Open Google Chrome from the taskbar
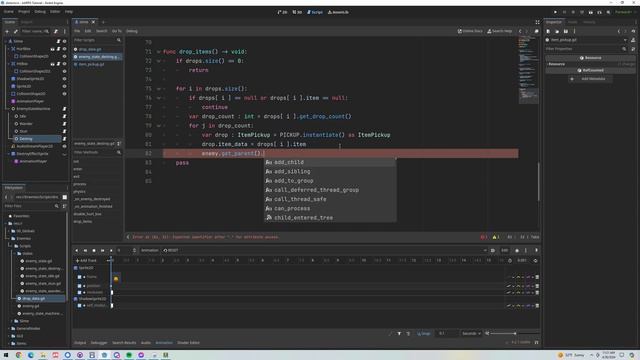 pyautogui.click(x=18, y=355)
